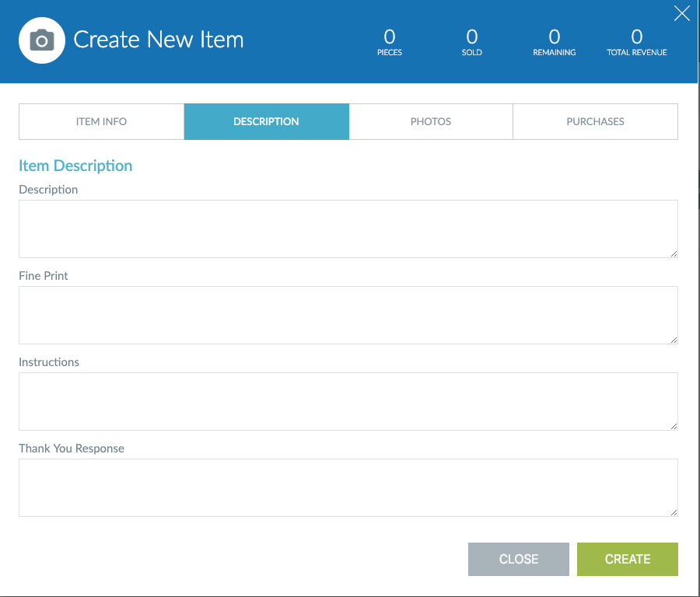
Task: Click inside the Description text area
Action: click(x=348, y=229)
